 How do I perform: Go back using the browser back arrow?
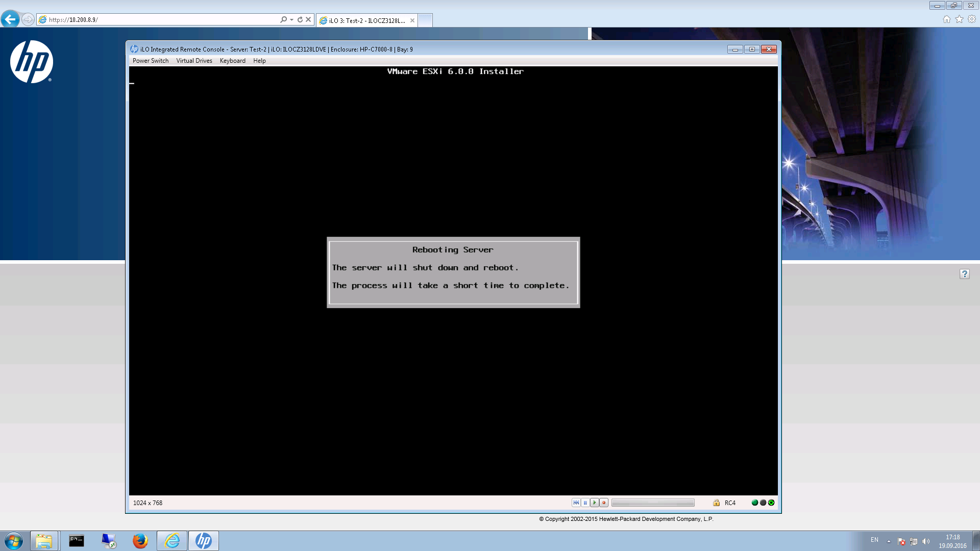pos(10,19)
